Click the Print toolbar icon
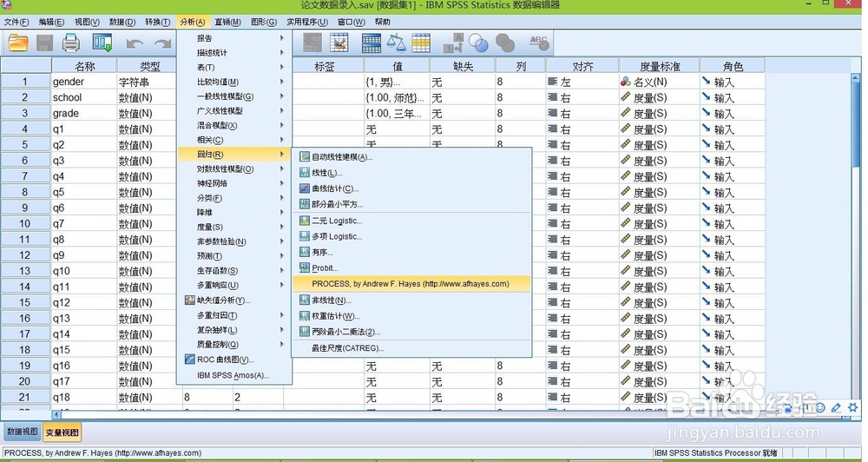Viewport: 868px width, 462px height. pos(71,43)
